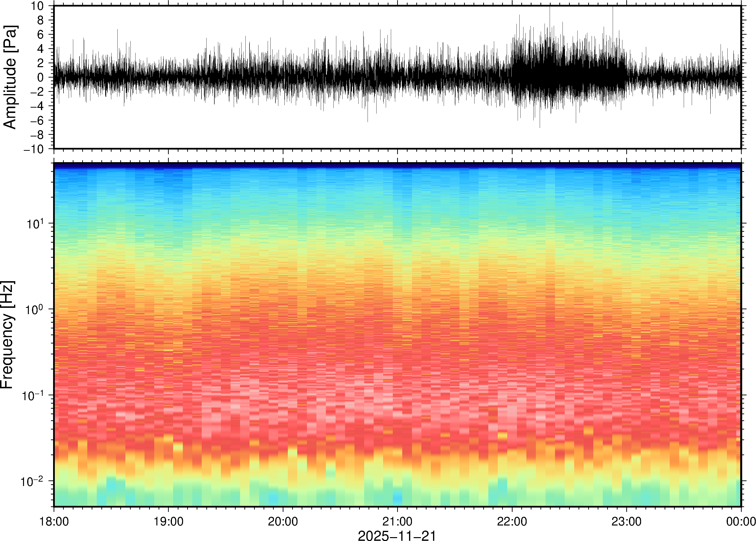Click the Frequency [Hz] axis title
The width and height of the screenshot is (756, 541).
[x=7, y=335]
